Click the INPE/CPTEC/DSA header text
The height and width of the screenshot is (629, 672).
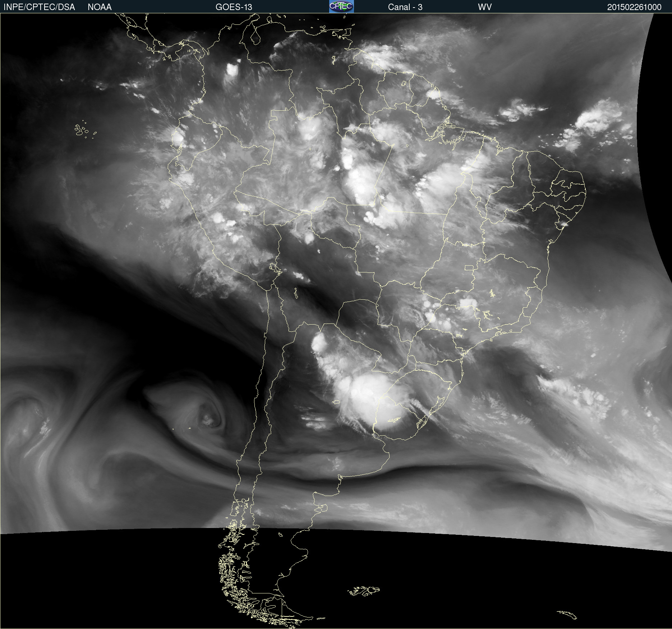[39, 7]
